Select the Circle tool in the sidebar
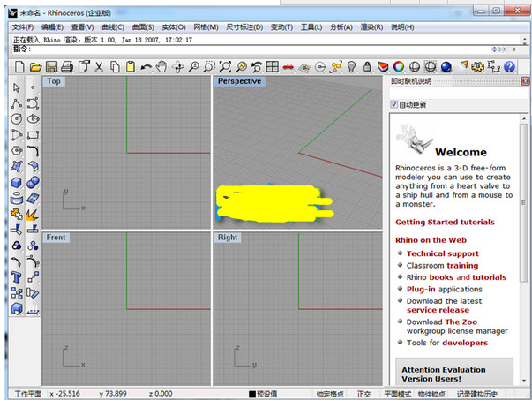The width and height of the screenshot is (532, 401). [x=16, y=119]
